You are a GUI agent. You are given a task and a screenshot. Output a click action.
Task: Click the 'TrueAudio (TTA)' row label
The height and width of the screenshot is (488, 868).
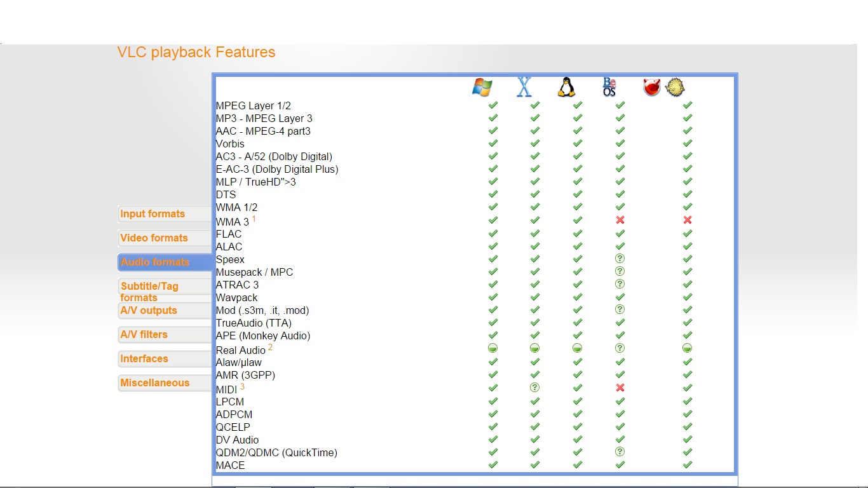click(254, 323)
